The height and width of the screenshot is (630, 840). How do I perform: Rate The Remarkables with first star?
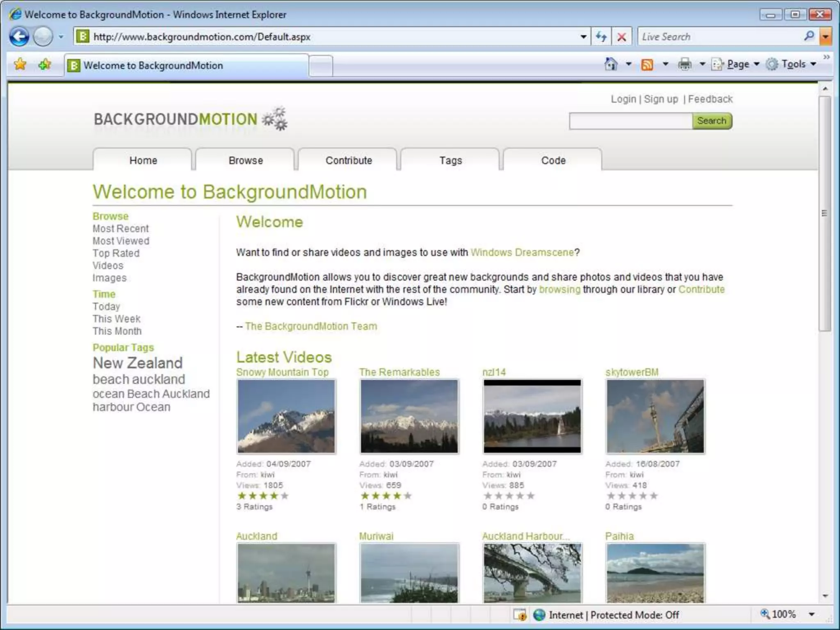365,495
